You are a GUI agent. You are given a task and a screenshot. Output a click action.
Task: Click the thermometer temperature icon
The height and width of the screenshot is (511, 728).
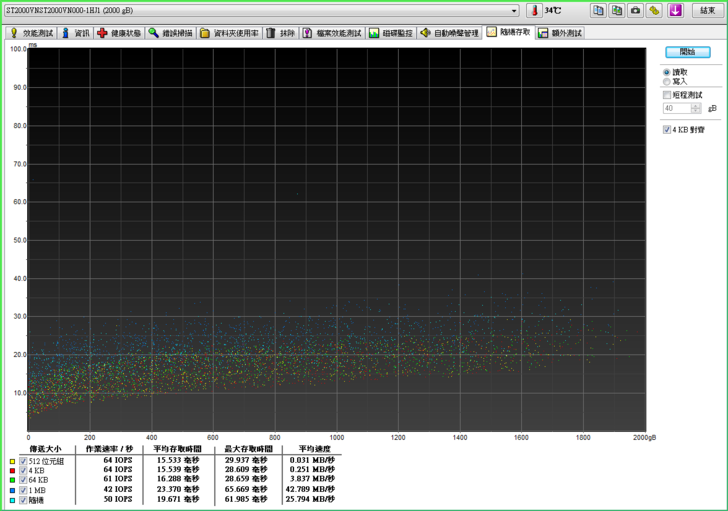[x=534, y=10]
